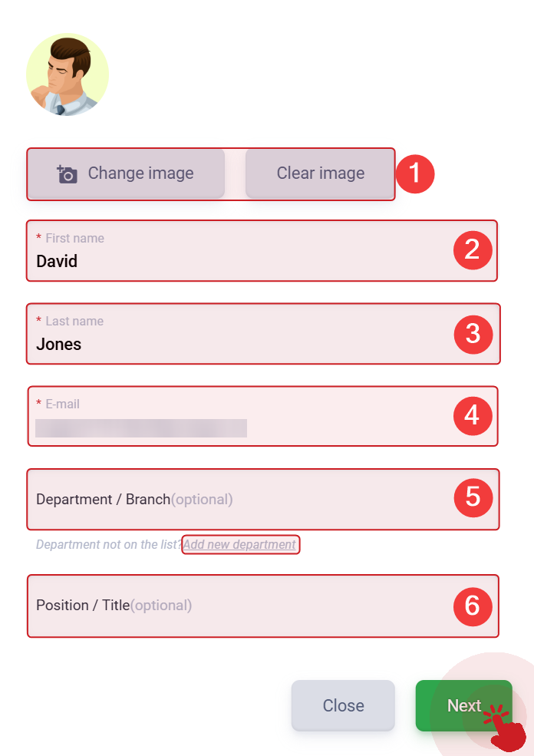Click the blurred e-mail address value
The width and height of the screenshot is (534, 756).
[141, 428]
